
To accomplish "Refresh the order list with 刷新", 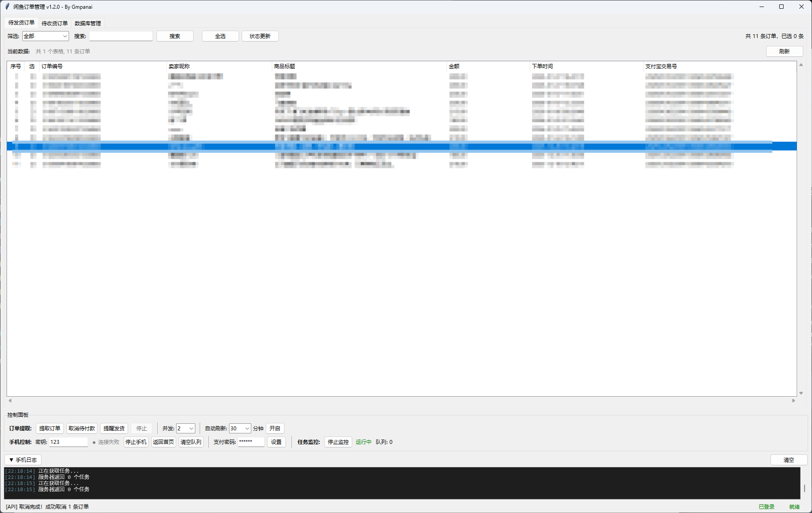I will tap(784, 51).
